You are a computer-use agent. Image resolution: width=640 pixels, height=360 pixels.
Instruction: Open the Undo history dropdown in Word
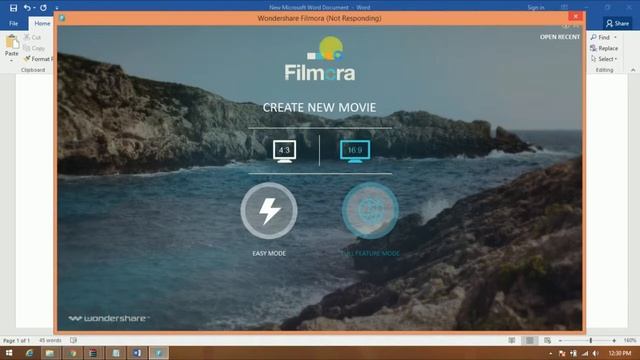pyautogui.click(x=34, y=8)
